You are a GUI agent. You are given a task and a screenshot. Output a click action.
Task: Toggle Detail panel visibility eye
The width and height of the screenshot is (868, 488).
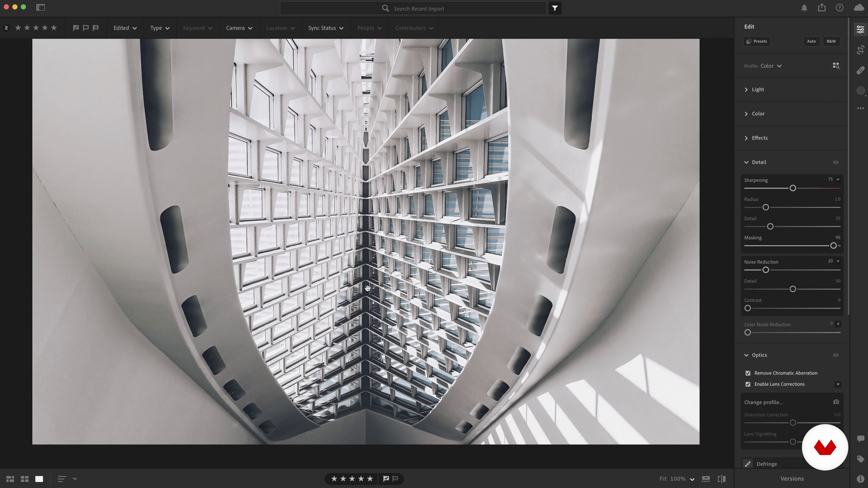click(x=836, y=162)
